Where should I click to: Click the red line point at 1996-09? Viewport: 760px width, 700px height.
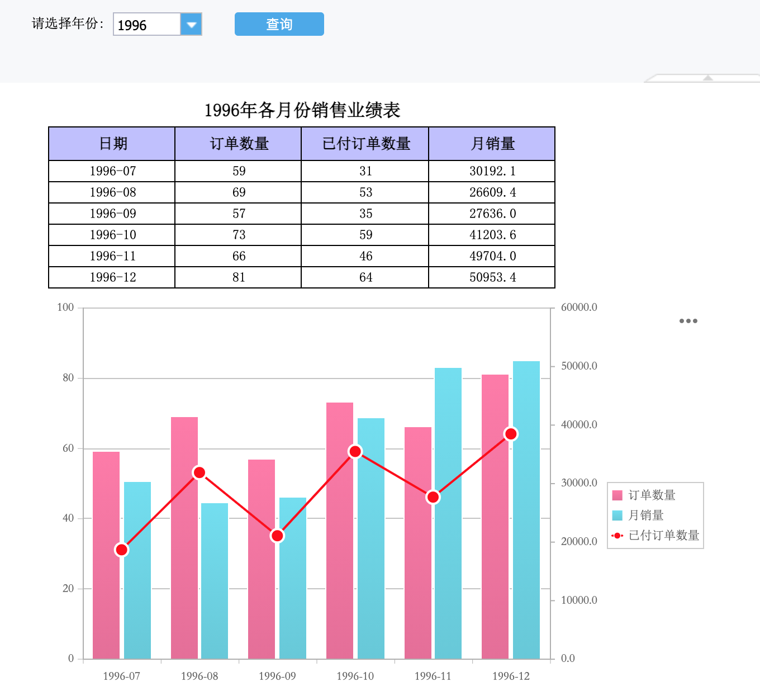[x=277, y=536]
